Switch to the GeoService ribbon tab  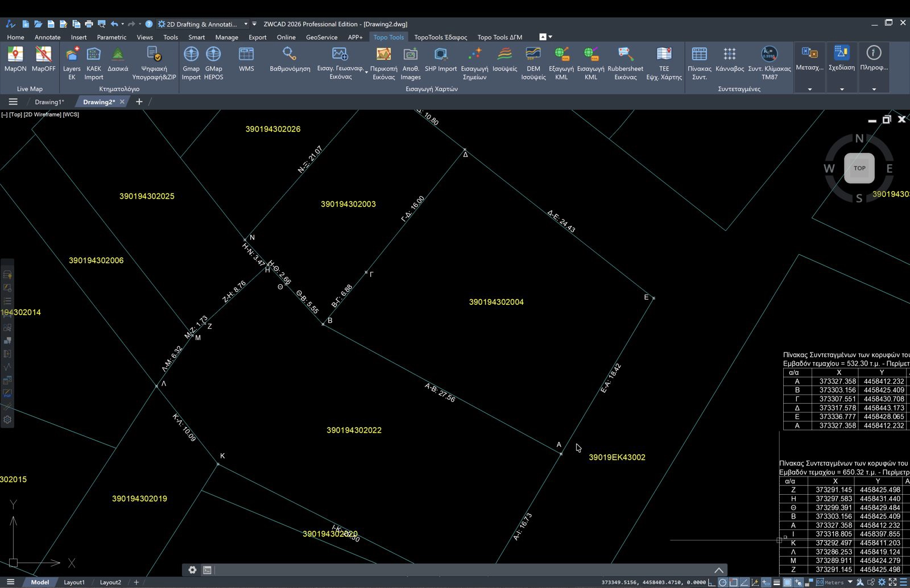(321, 37)
